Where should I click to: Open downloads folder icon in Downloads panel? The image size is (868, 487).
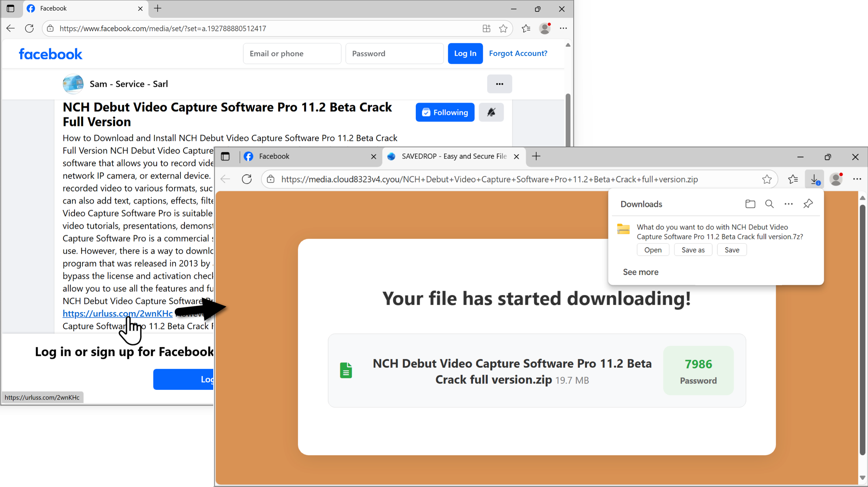(750, 204)
